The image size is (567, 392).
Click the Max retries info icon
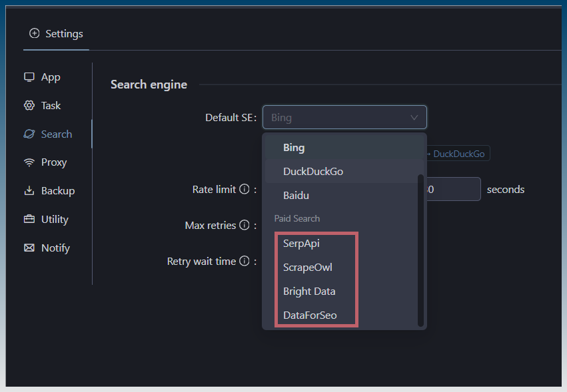tap(244, 226)
